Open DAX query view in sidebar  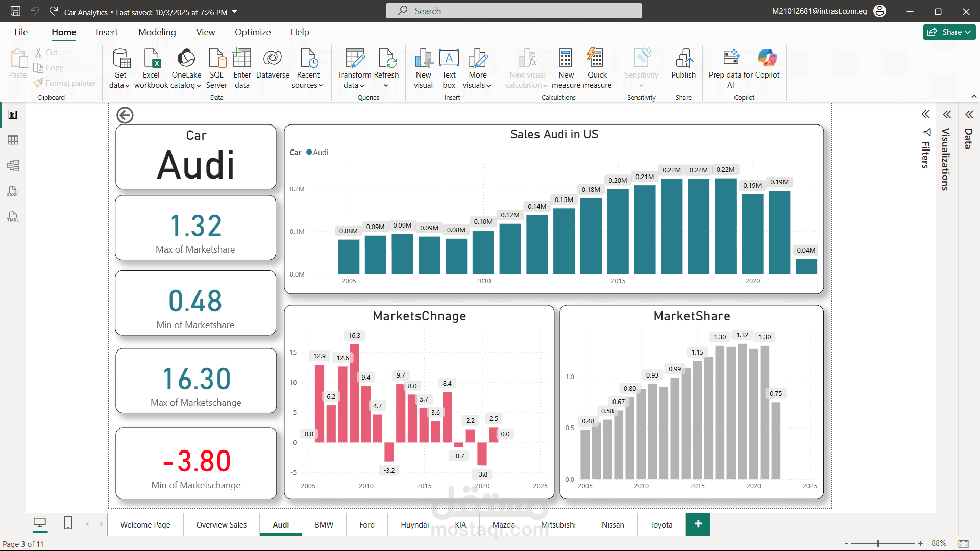tap(13, 191)
